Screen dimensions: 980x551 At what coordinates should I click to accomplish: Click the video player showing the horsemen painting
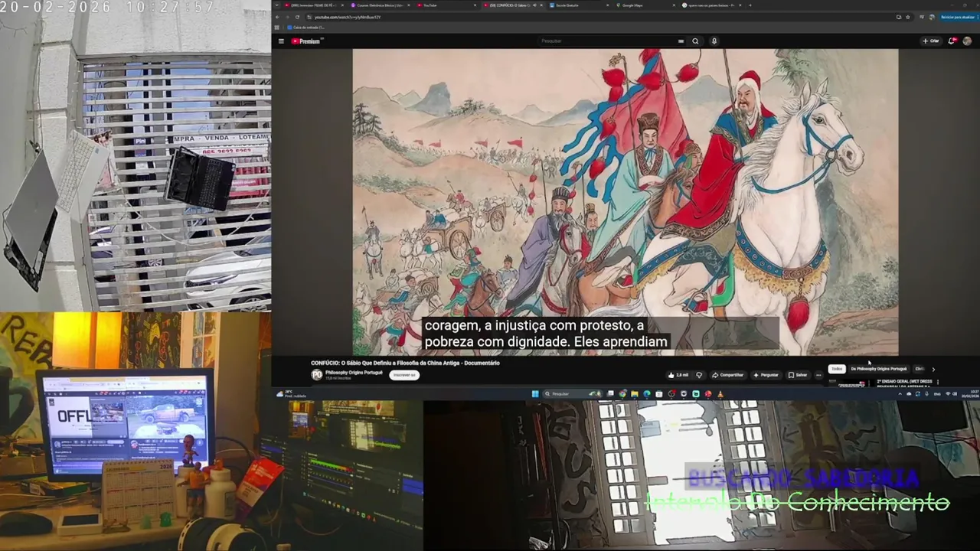coord(625,202)
